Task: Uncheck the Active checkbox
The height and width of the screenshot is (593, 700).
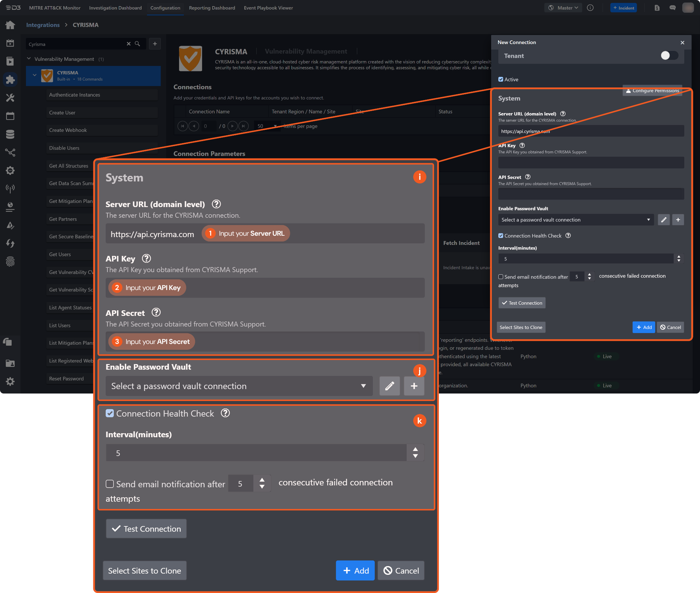Action: (x=501, y=79)
